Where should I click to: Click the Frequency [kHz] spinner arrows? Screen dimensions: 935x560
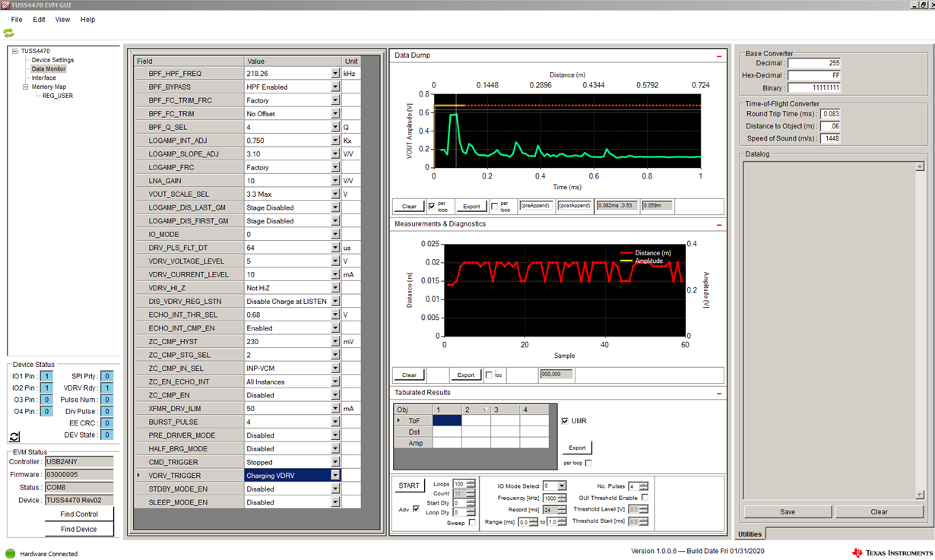click(562, 498)
